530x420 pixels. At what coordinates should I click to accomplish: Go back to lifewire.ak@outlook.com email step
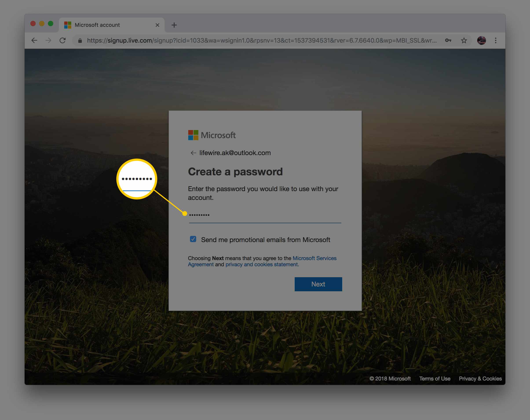point(193,153)
